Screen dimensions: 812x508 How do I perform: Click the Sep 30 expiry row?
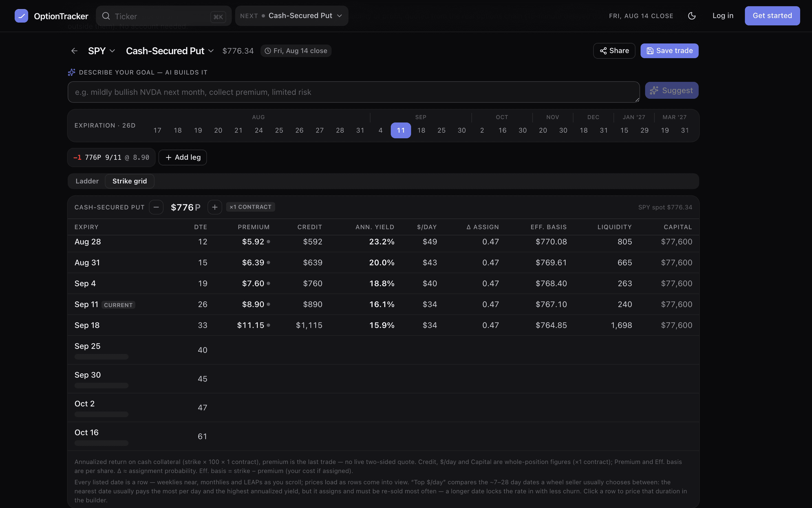[x=383, y=379]
